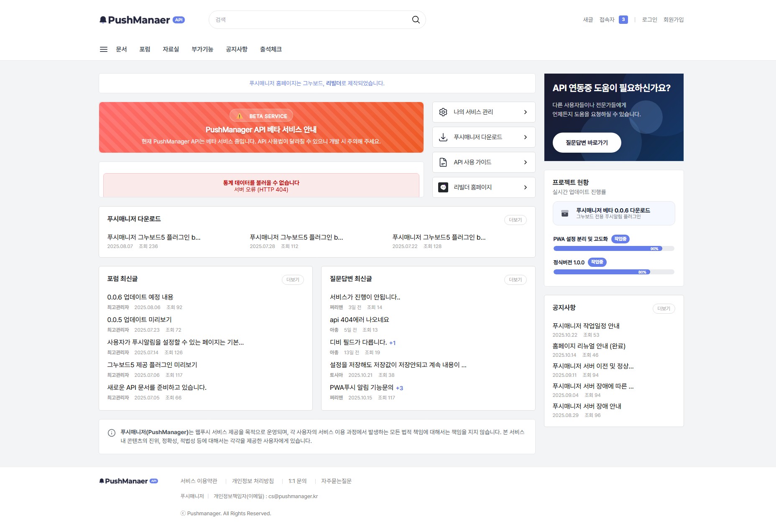Click the chat icon for 리빌더 홈페이지

(x=443, y=187)
